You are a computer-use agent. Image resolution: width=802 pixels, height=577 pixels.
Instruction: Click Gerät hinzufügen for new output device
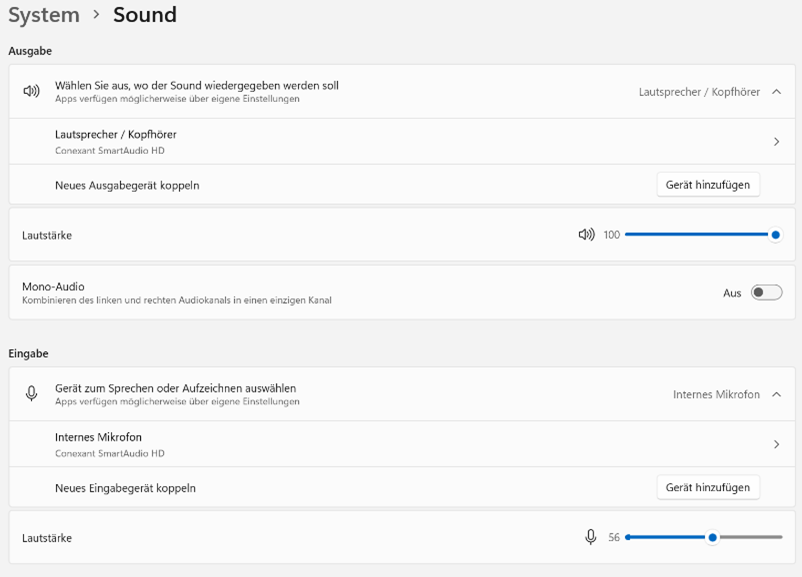(x=707, y=185)
